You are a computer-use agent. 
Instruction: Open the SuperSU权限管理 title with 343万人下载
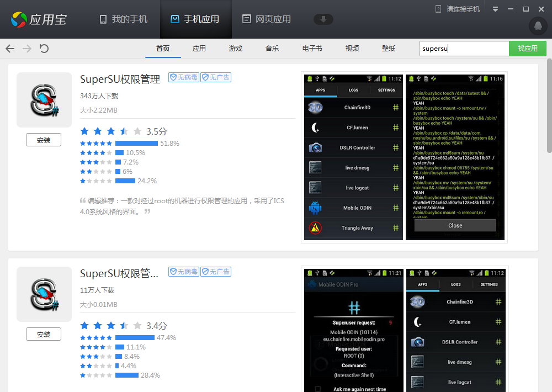(x=120, y=80)
